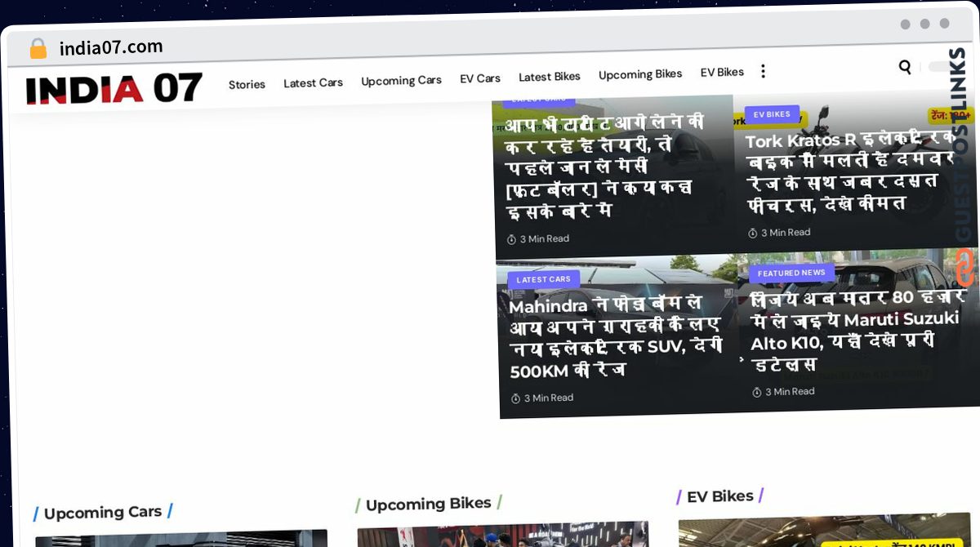Screen dimensions: 980x547
Task: Click the clock icon on Tork Kratos card
Action: pos(753,233)
